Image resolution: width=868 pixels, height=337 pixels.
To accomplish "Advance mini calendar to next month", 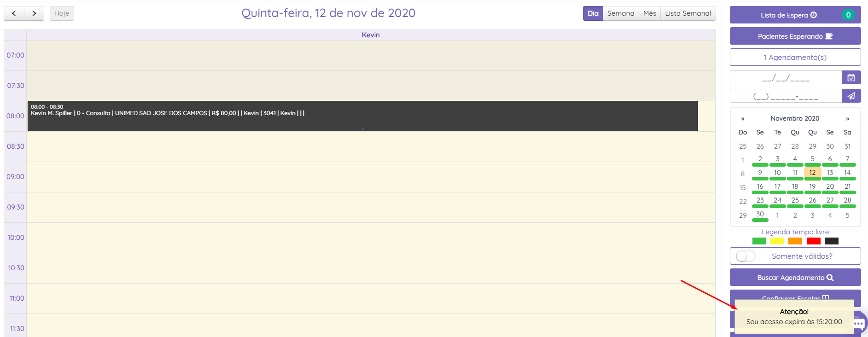I will pos(847,119).
